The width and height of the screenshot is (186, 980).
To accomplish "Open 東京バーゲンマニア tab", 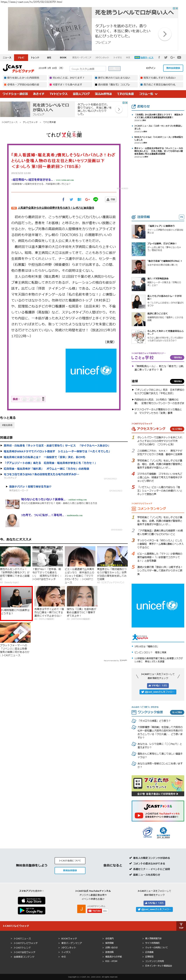I will pos(82,57).
